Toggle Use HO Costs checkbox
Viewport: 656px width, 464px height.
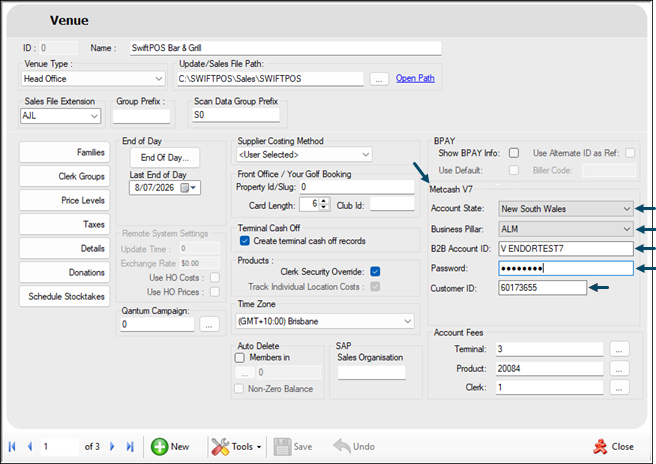coord(215,278)
